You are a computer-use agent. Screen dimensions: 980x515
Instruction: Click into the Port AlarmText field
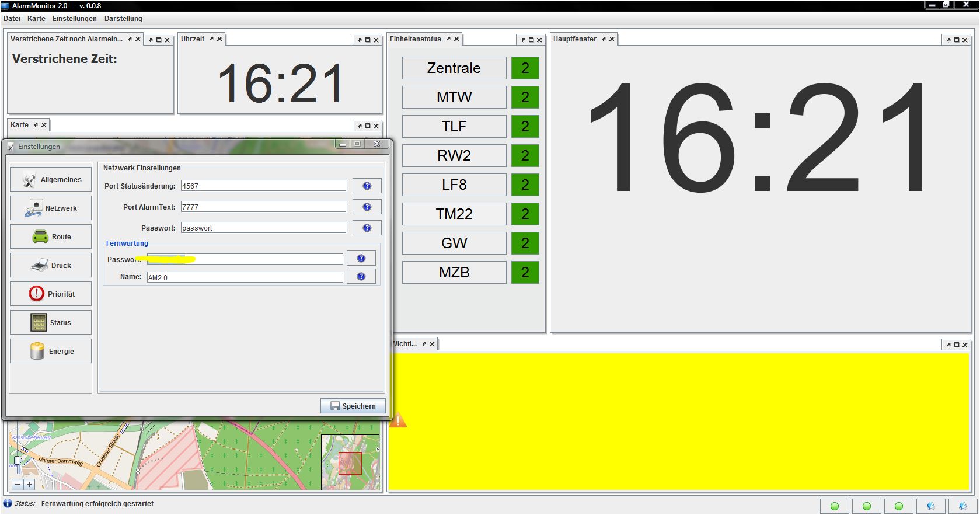(263, 207)
